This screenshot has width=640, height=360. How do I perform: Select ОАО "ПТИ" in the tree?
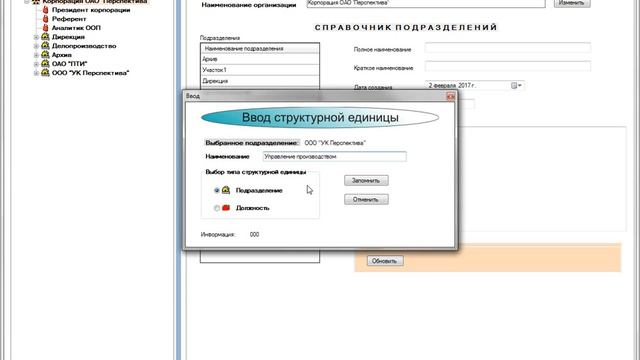point(69,64)
